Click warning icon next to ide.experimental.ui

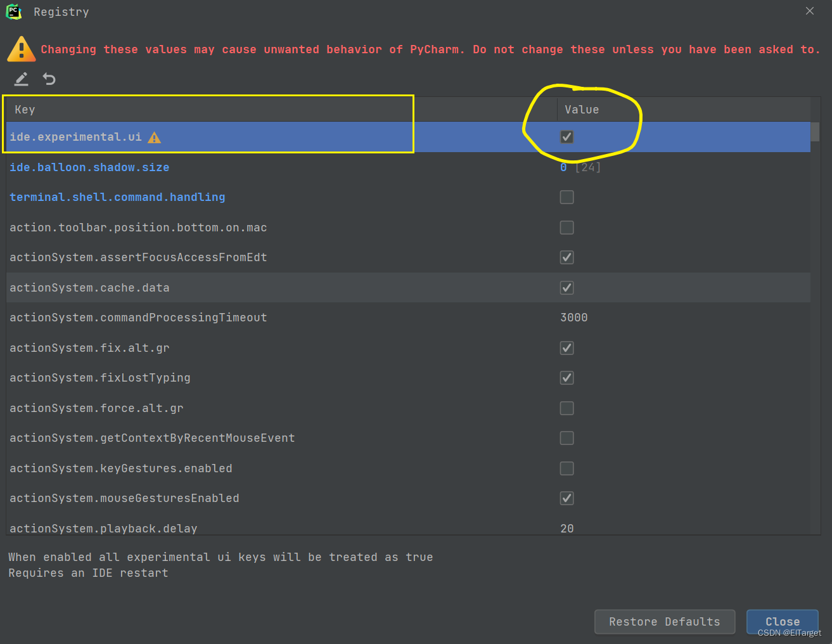(154, 138)
